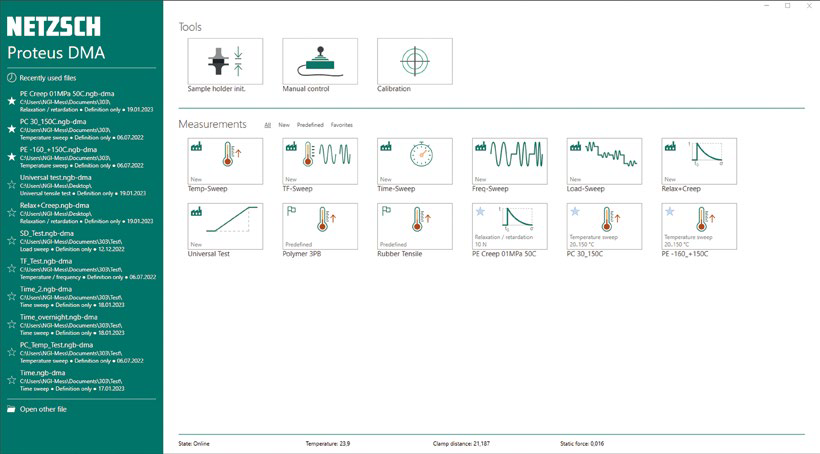
Task: Click the Open other file link
Action: point(43,410)
